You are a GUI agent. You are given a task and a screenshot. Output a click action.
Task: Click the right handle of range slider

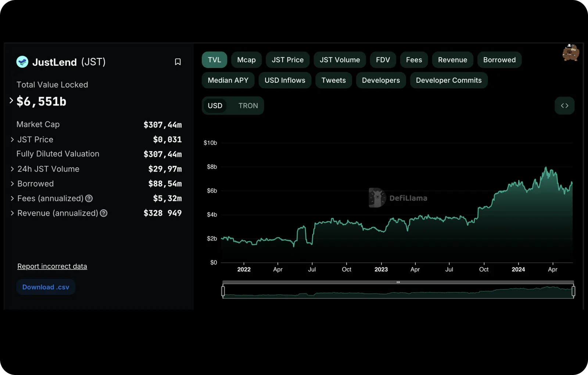click(x=573, y=291)
